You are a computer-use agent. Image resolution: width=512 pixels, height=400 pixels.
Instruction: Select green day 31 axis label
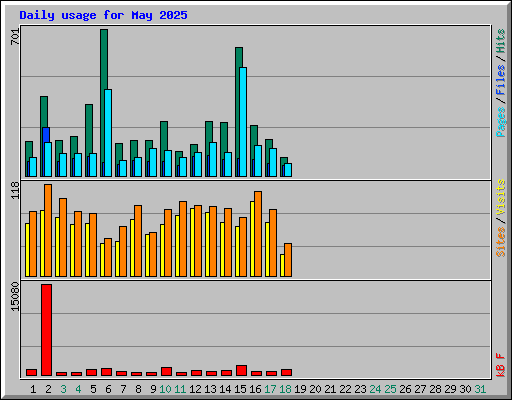(x=480, y=389)
